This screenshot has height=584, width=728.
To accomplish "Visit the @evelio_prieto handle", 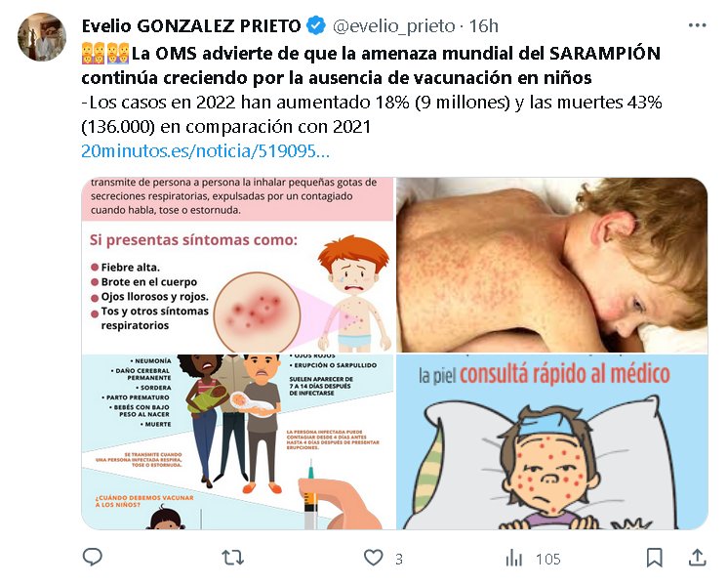I will [x=393, y=26].
